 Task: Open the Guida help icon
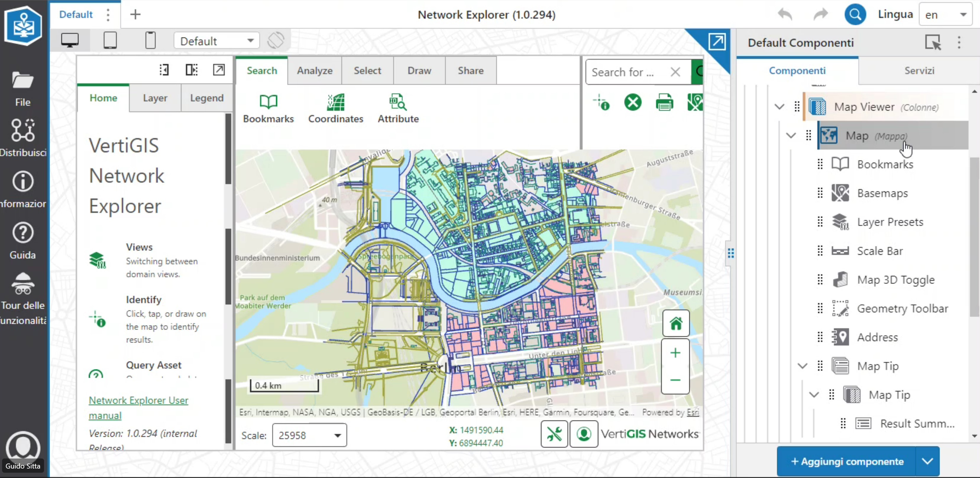click(x=23, y=240)
